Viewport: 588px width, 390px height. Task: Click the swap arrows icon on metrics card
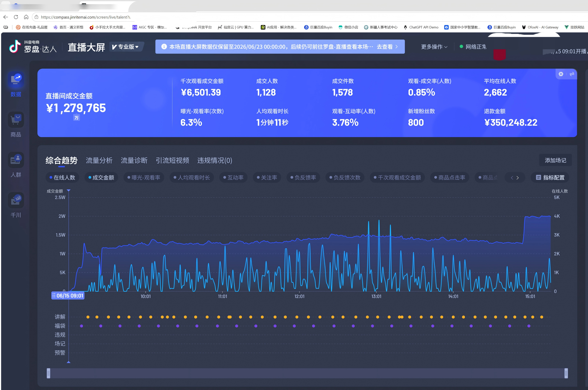(572, 74)
